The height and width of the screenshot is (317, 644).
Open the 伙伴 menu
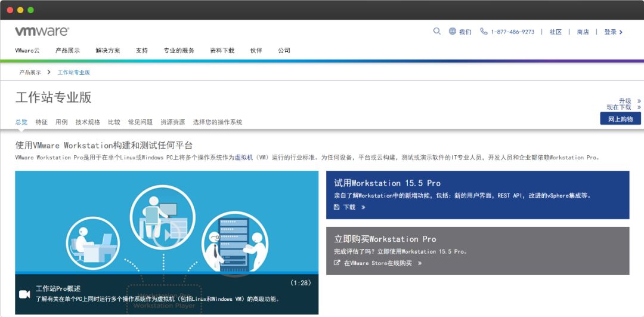coord(256,51)
